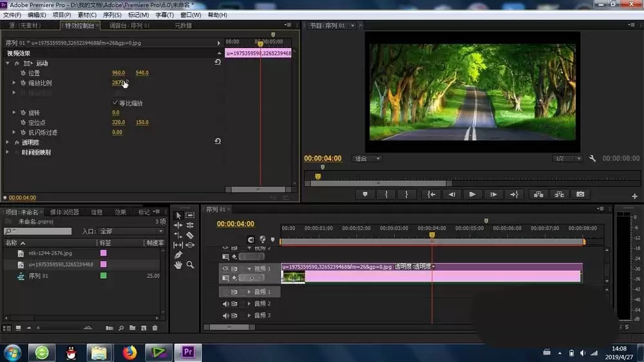The width and height of the screenshot is (644, 362).
Task: Toggle Rotation animation stopwatch
Action: (23, 113)
